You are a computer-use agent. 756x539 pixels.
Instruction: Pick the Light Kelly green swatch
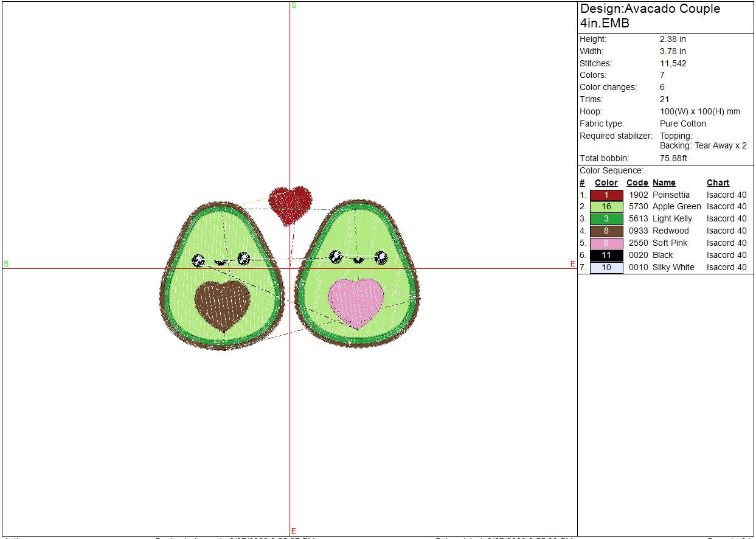coord(606,219)
